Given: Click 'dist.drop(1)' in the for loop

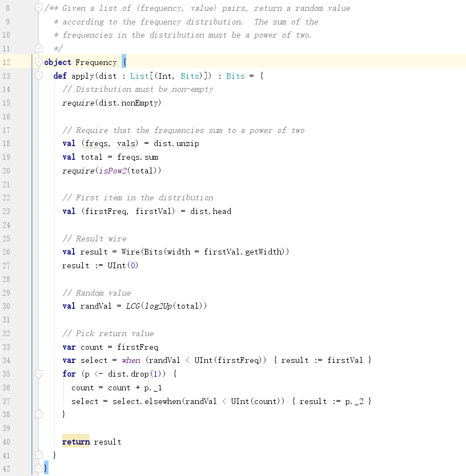Looking at the screenshot, I should tap(136, 374).
